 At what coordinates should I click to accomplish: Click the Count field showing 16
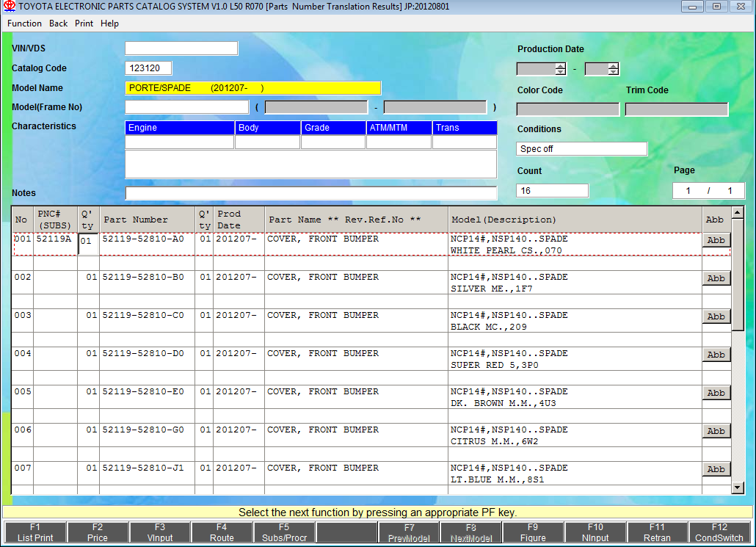pos(552,191)
